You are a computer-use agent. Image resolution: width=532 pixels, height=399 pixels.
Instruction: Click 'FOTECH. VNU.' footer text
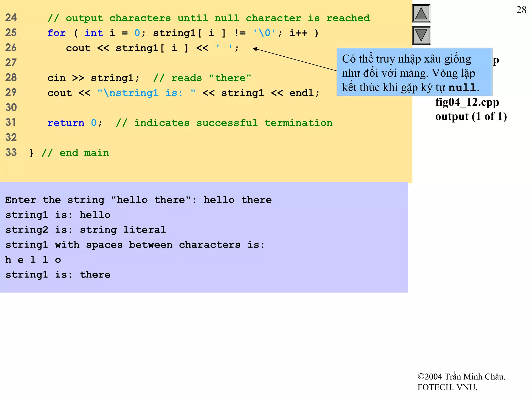447,387
